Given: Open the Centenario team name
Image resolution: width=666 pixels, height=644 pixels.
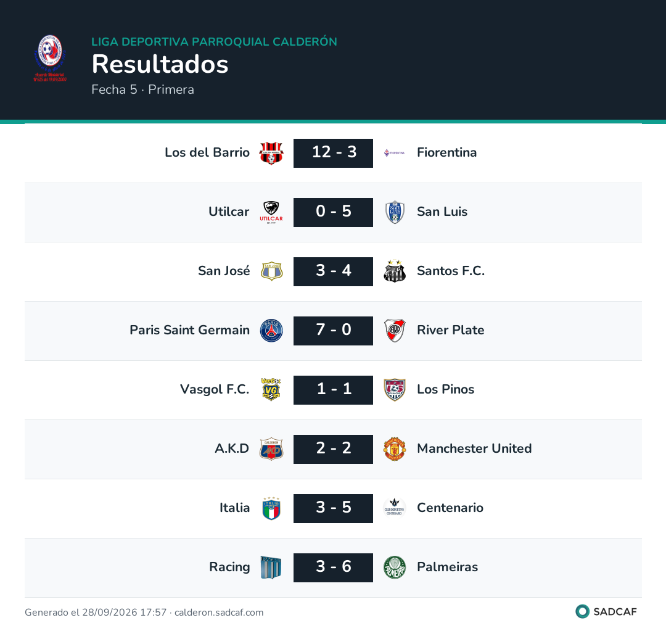Looking at the screenshot, I should pos(450,508).
